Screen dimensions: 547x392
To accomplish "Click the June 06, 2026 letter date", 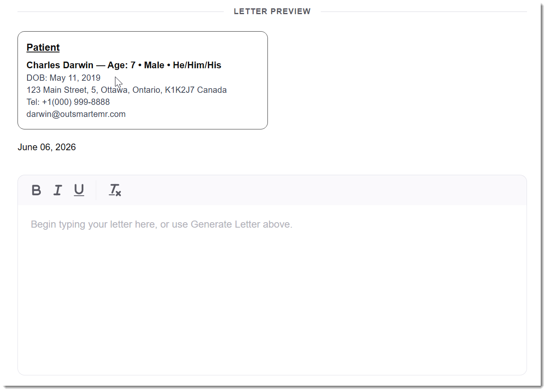I will click(47, 147).
